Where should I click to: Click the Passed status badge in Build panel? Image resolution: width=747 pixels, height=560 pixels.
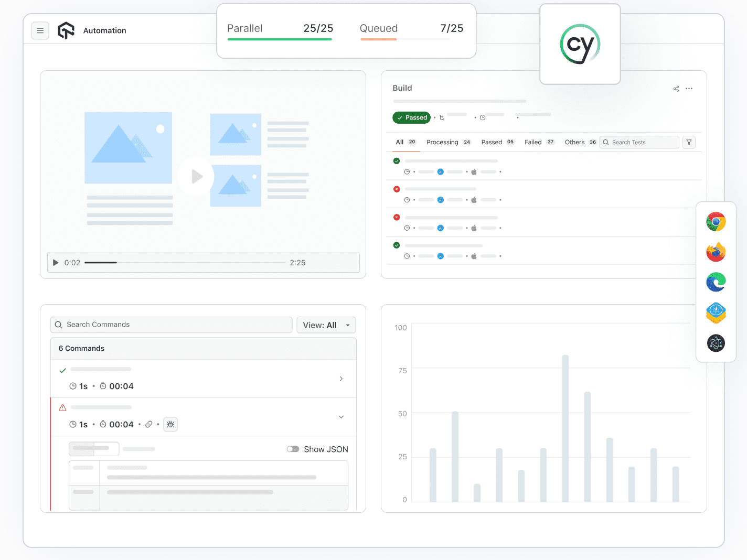[411, 117]
